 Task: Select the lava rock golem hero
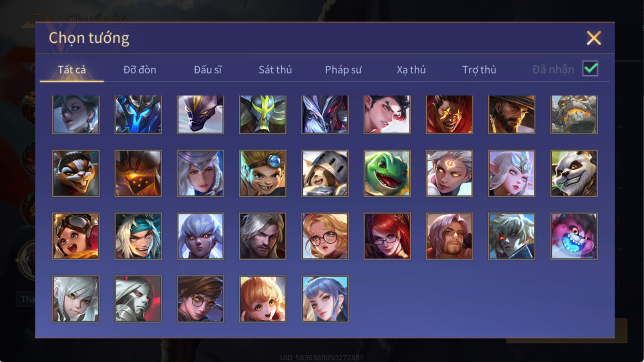coord(574,114)
